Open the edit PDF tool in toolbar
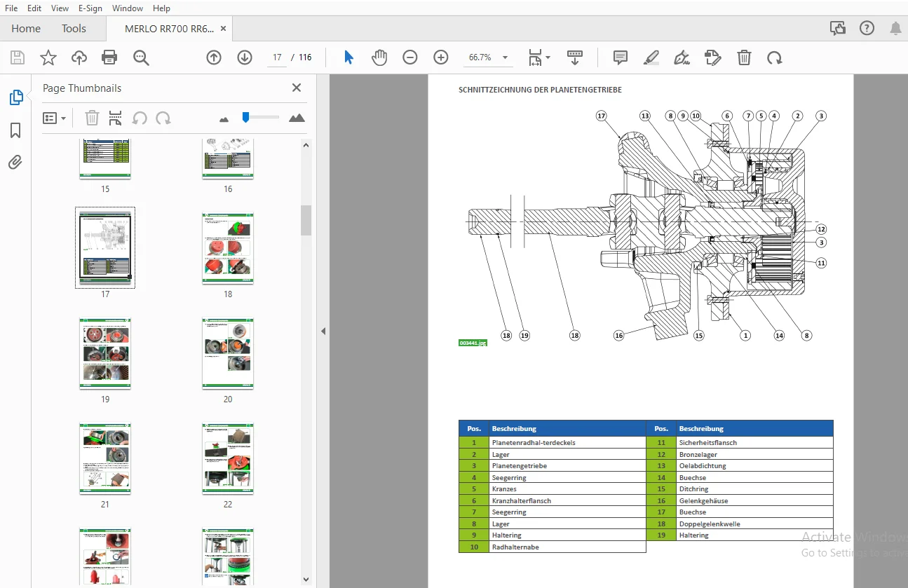The image size is (908, 588). click(713, 57)
